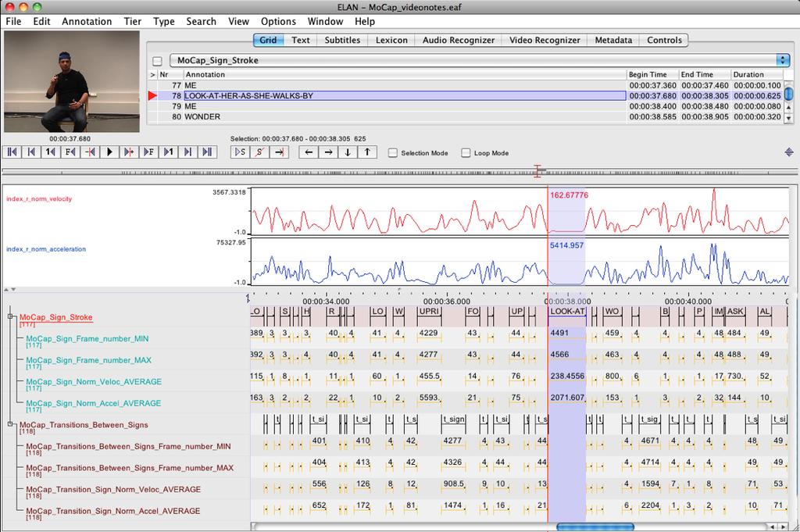Click the Annotation column header
This screenshot has width=800, height=532.
coord(405,74)
